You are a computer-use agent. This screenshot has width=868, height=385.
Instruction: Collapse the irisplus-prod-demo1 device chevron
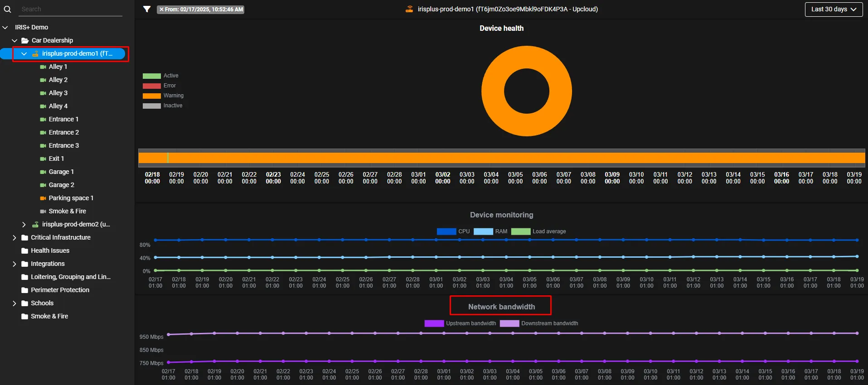point(24,53)
